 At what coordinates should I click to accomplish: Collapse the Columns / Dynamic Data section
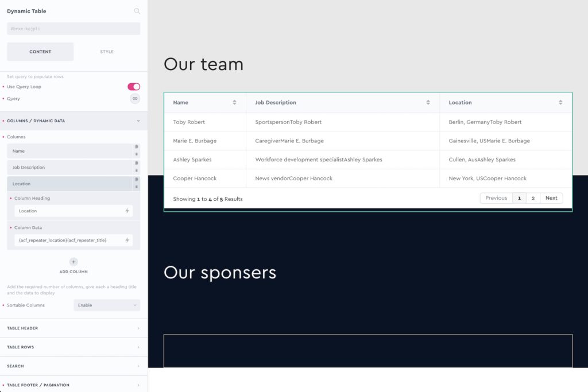[x=138, y=121]
